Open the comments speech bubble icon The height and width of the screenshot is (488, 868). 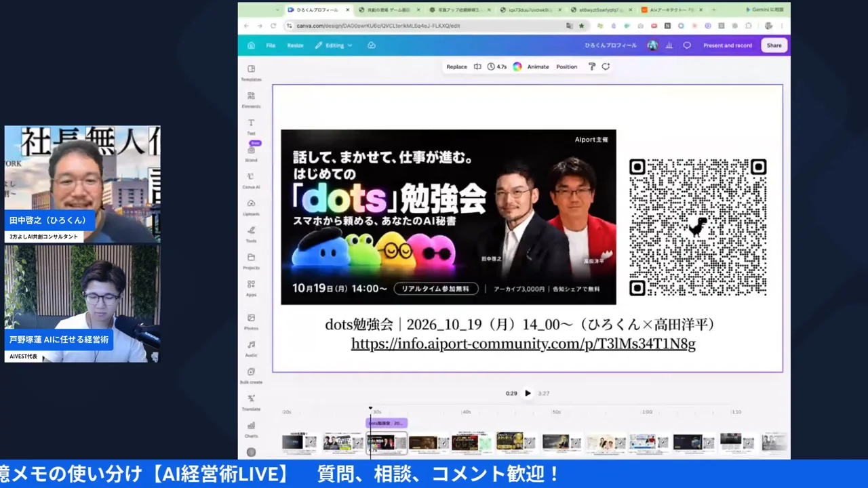(x=687, y=45)
